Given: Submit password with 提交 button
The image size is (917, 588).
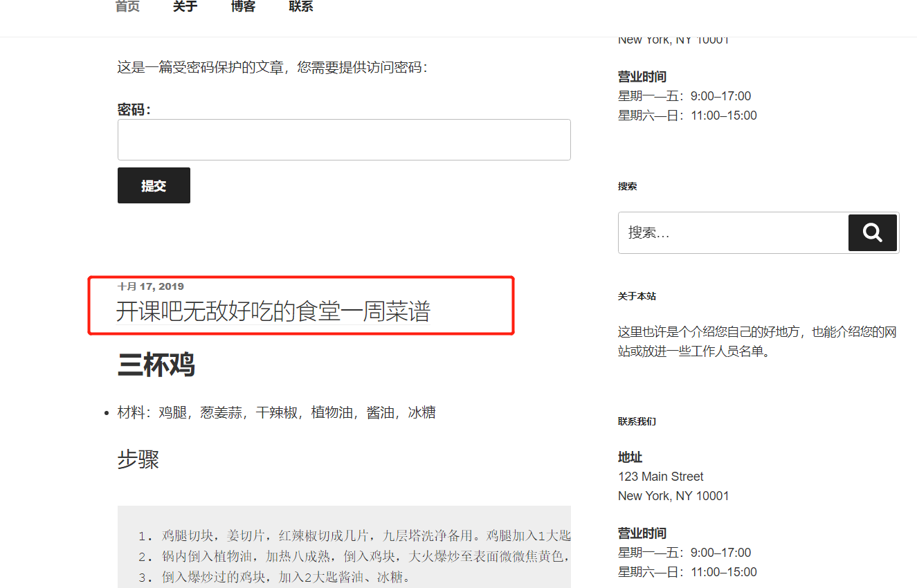Looking at the screenshot, I should 154,185.
